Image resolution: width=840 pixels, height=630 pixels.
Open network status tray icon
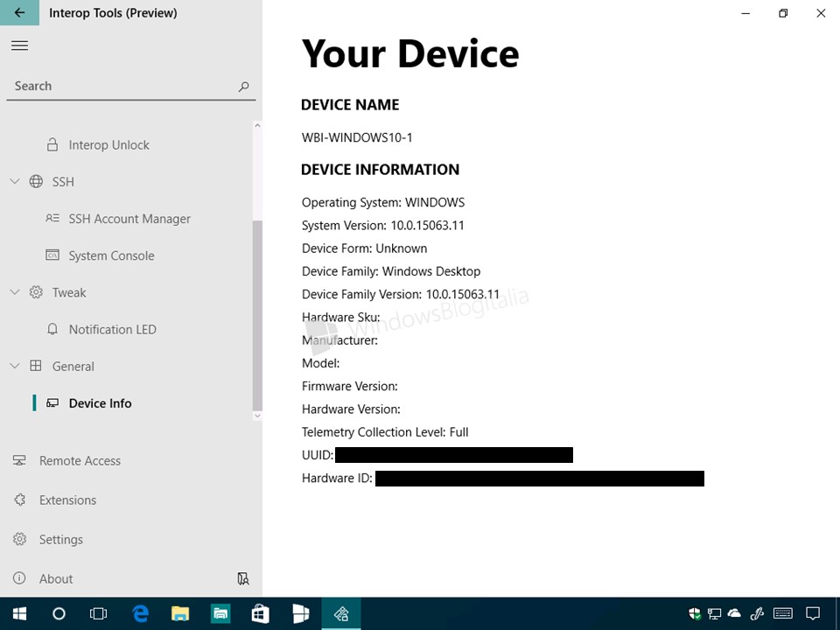(x=714, y=614)
